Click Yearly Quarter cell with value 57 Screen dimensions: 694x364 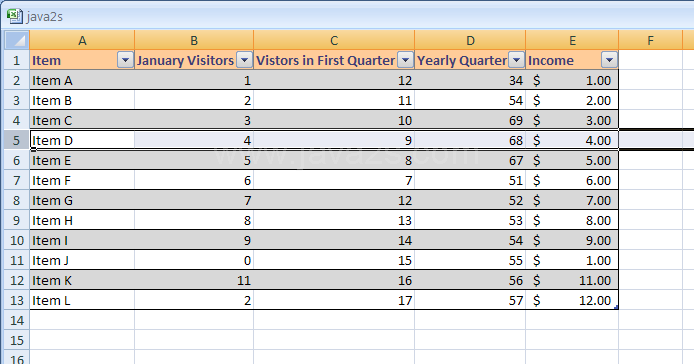click(x=470, y=300)
